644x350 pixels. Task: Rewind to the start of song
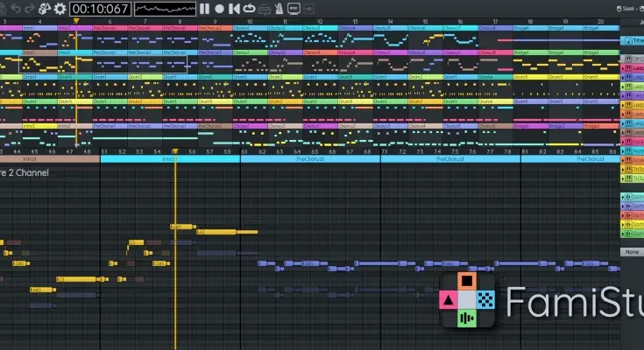click(234, 8)
